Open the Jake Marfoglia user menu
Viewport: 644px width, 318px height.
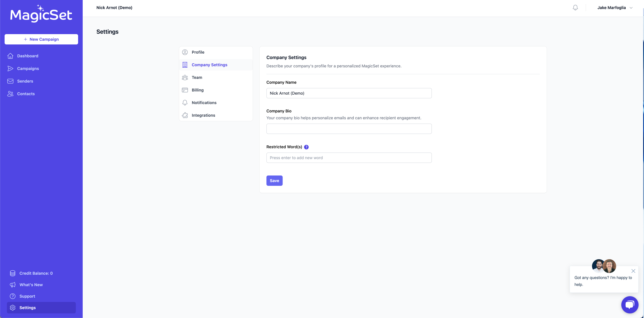615,8
